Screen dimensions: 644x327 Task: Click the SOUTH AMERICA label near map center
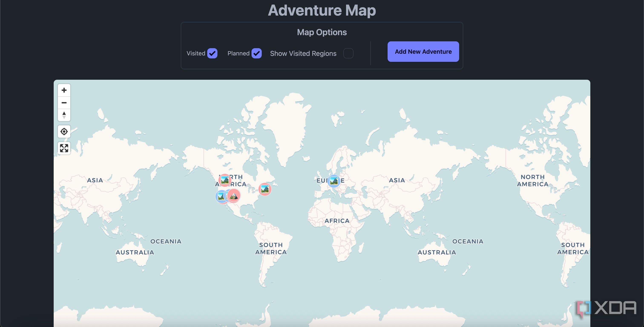[271, 248]
